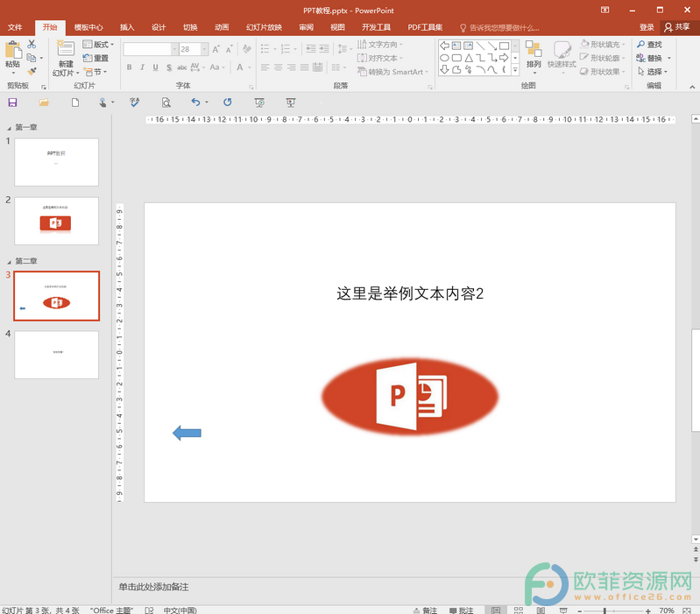
Task: Click the Print Preview magnifier icon
Action: pyautogui.click(x=166, y=102)
